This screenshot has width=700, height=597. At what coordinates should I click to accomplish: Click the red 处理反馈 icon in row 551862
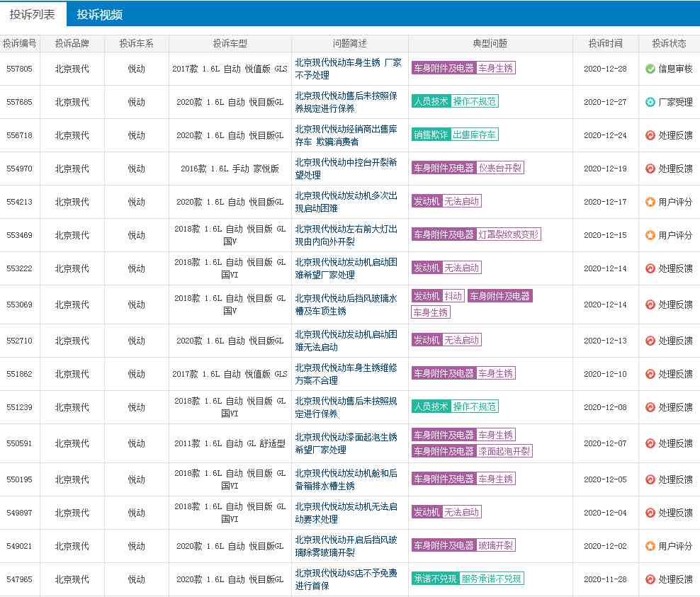[650, 374]
